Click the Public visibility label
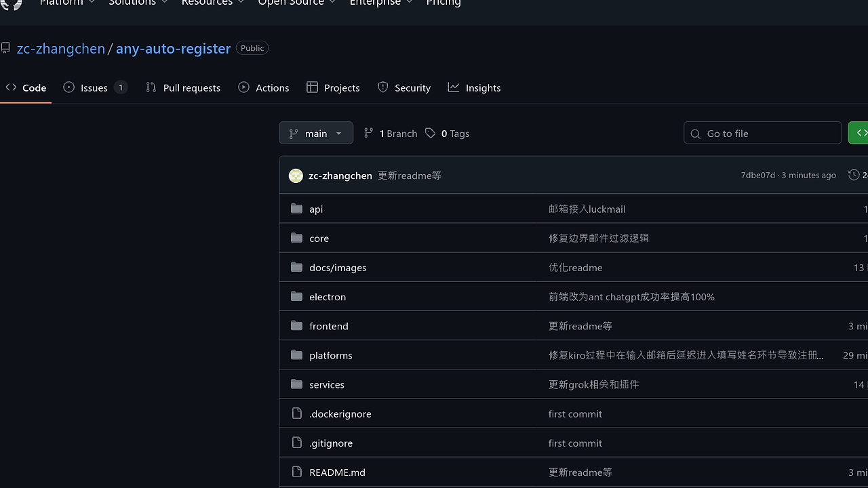This screenshot has height=488, width=868. 252,48
